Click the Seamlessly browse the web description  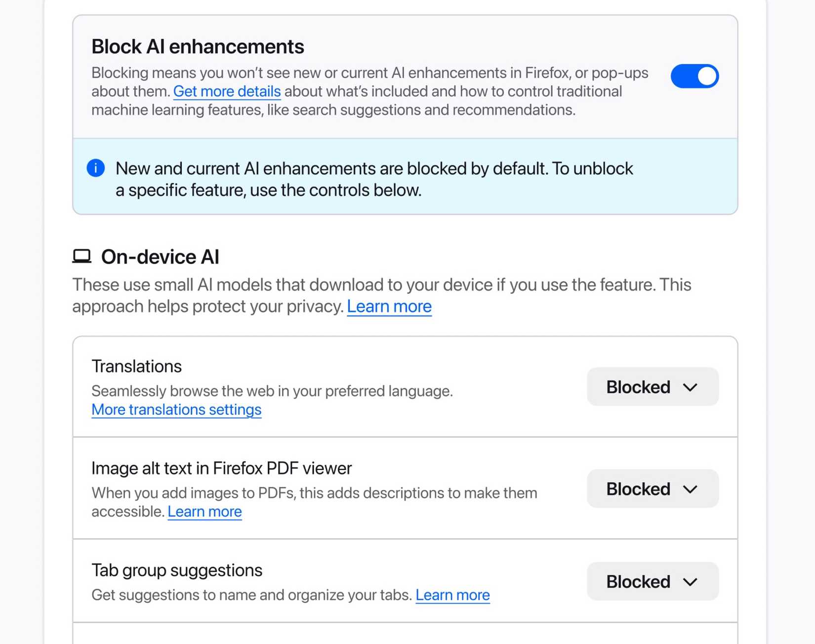pyautogui.click(x=272, y=391)
